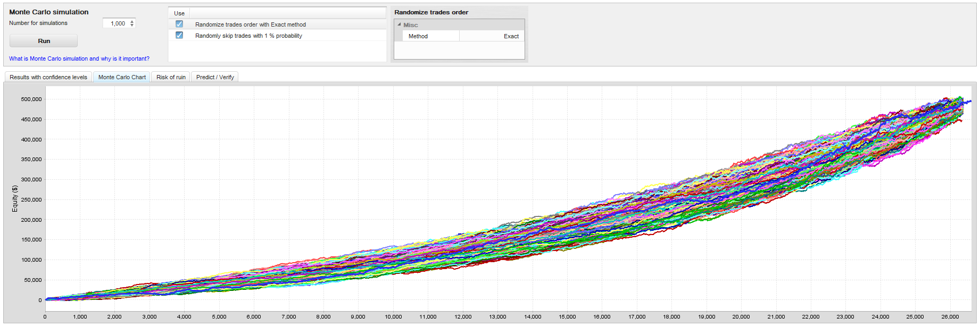Click the 'Number for simulations' label

click(38, 23)
